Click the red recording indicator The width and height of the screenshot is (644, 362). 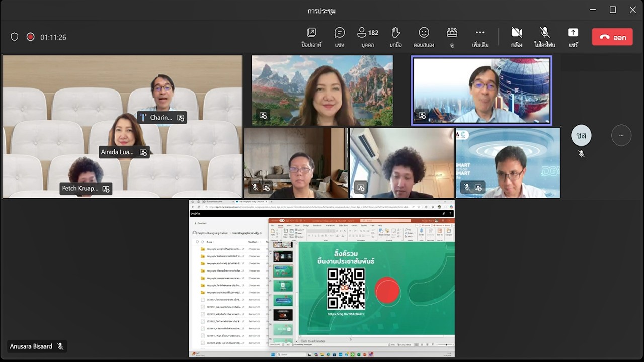(x=30, y=37)
